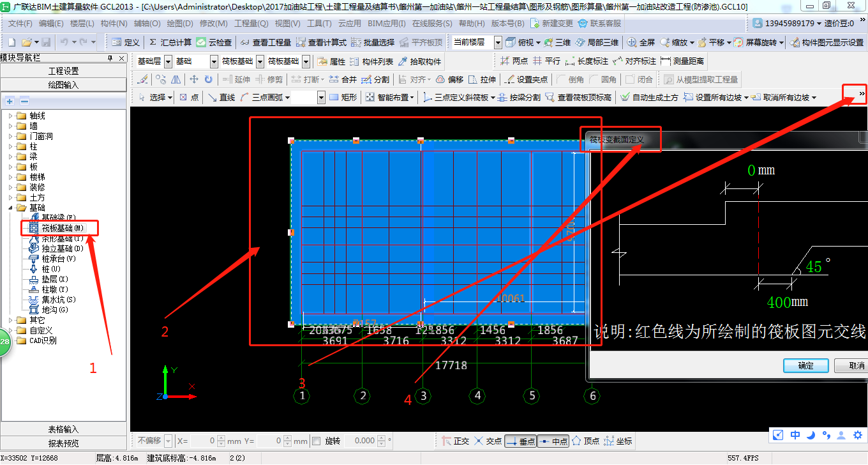Image resolution: width=868 pixels, height=465 pixels.
Task: Open 表格输入 navigation section
Action: (64, 429)
